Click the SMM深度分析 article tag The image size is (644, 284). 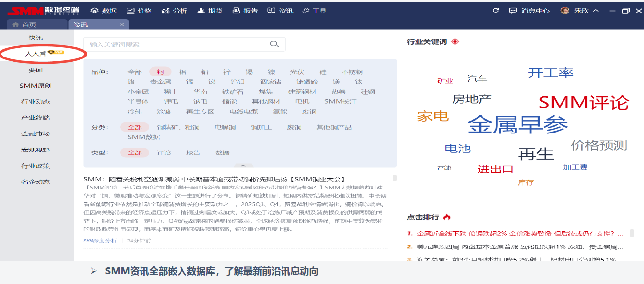pyautogui.click(x=100, y=241)
